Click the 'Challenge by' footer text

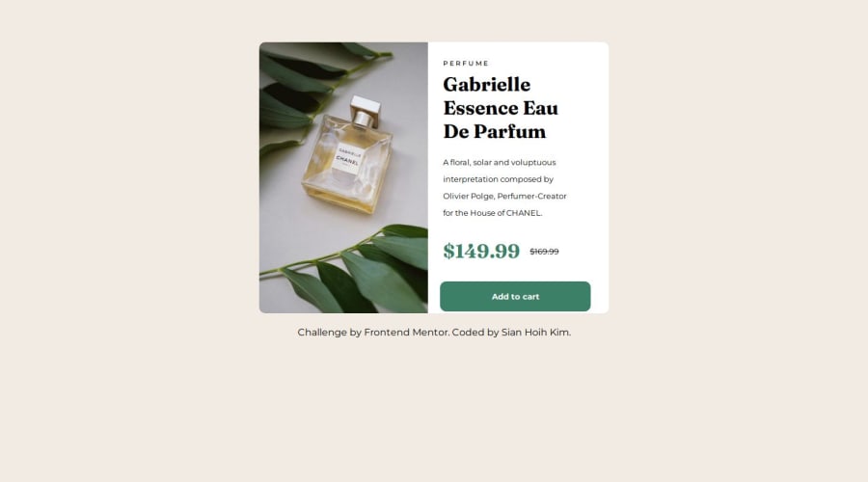[330, 333]
